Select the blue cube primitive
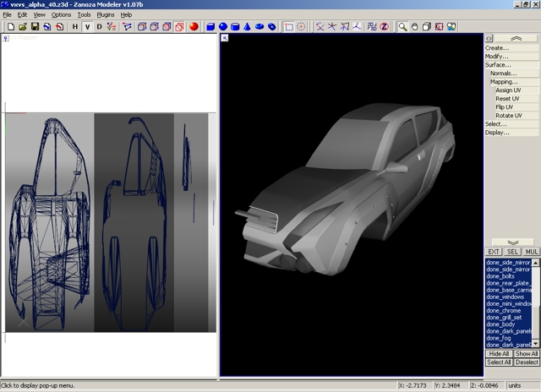The width and height of the screenshot is (541, 392). tap(210, 26)
